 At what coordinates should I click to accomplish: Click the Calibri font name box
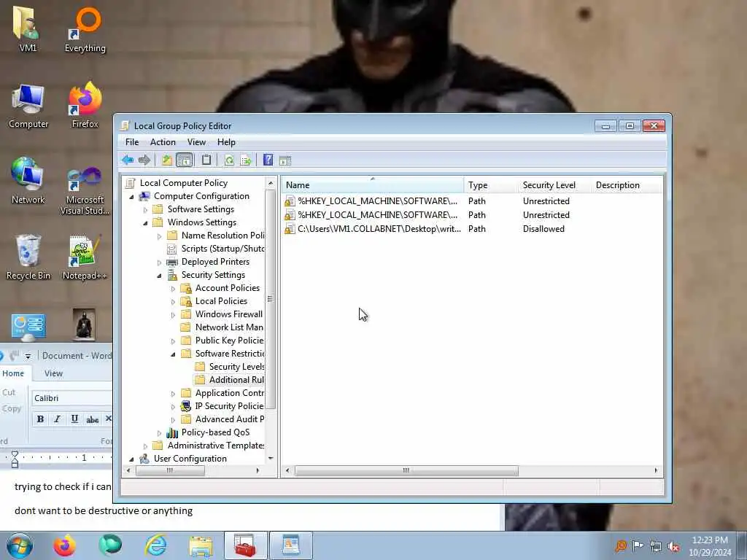click(x=72, y=398)
